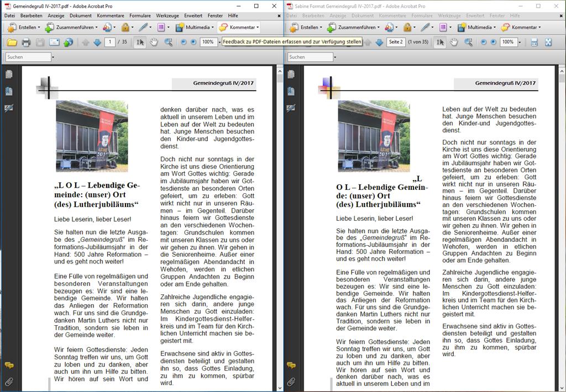This screenshot has width=566, height=392.
Task: Click the page number field in left window
Action: coord(110,42)
